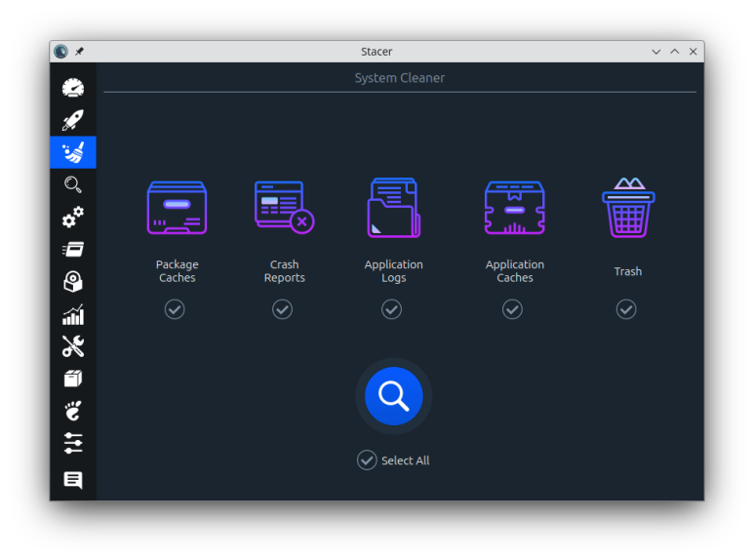754x560 pixels.
Task: Click the Crash Reports label
Action: pyautogui.click(x=284, y=271)
